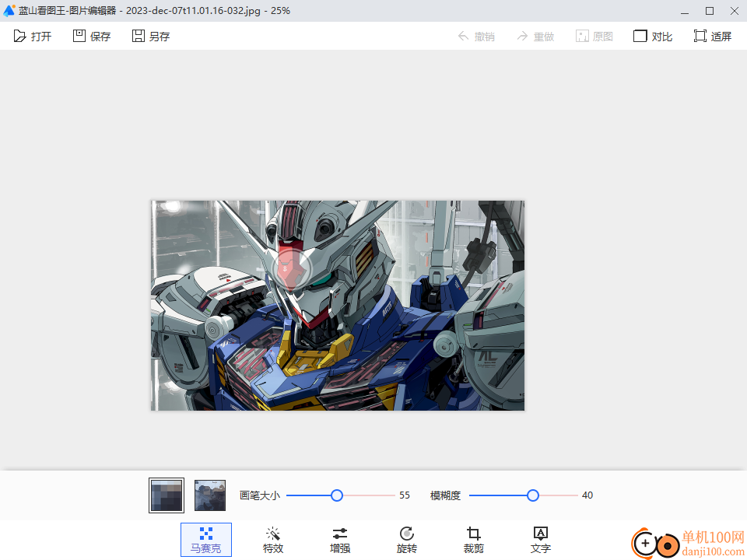The height and width of the screenshot is (560, 747).
Task: Open an image file with 打开
Action: (33, 37)
